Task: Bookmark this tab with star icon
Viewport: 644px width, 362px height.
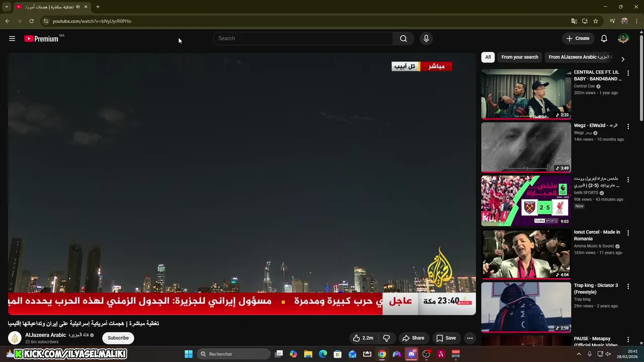Action: (596, 21)
